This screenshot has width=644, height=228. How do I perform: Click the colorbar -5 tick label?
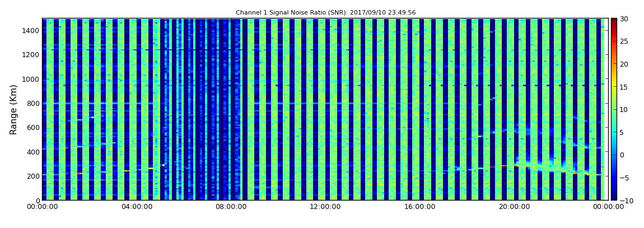(x=623, y=178)
